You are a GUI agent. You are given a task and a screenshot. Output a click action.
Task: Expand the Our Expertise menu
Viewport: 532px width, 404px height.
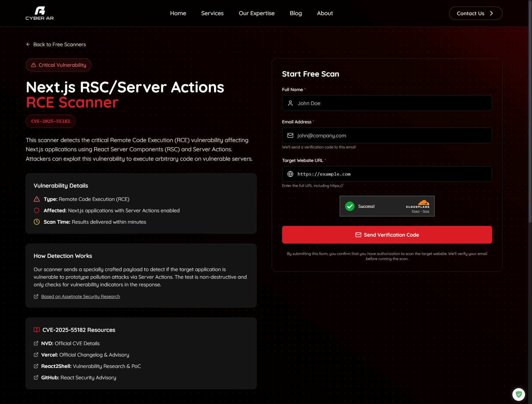click(257, 13)
